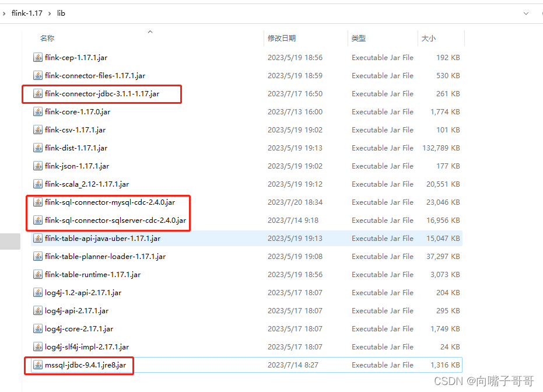This screenshot has height=392, width=543.
Task: Open the address bar dropdown arrow
Action: [x=527, y=13]
